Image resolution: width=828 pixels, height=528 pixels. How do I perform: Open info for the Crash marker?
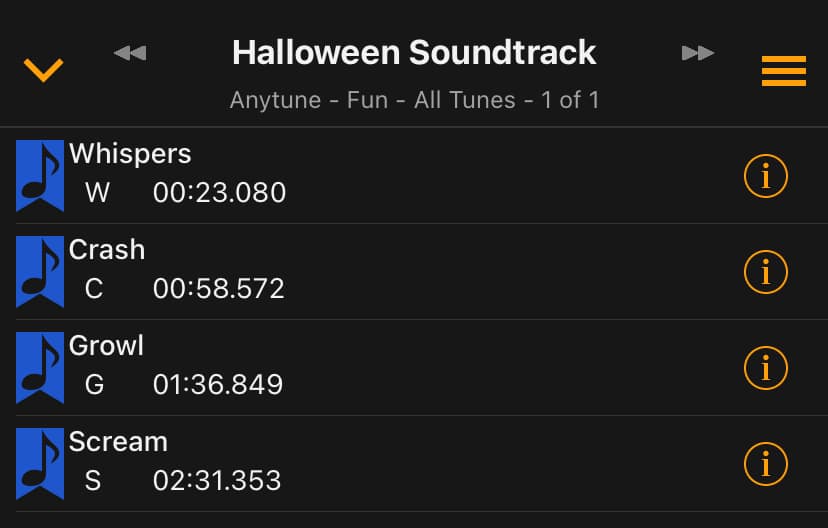point(766,272)
